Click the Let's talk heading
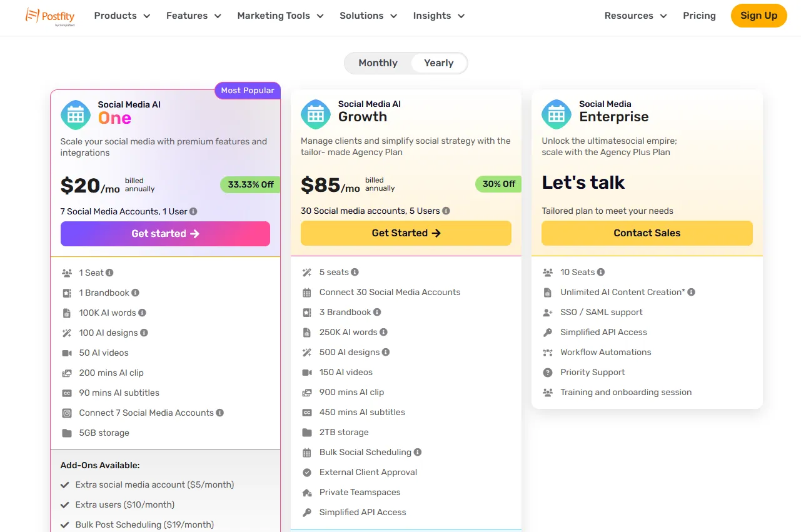 [583, 182]
